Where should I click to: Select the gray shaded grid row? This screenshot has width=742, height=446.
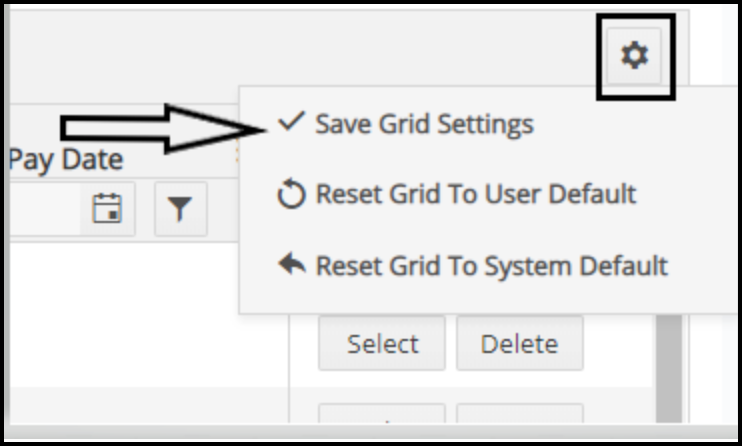pos(149,405)
